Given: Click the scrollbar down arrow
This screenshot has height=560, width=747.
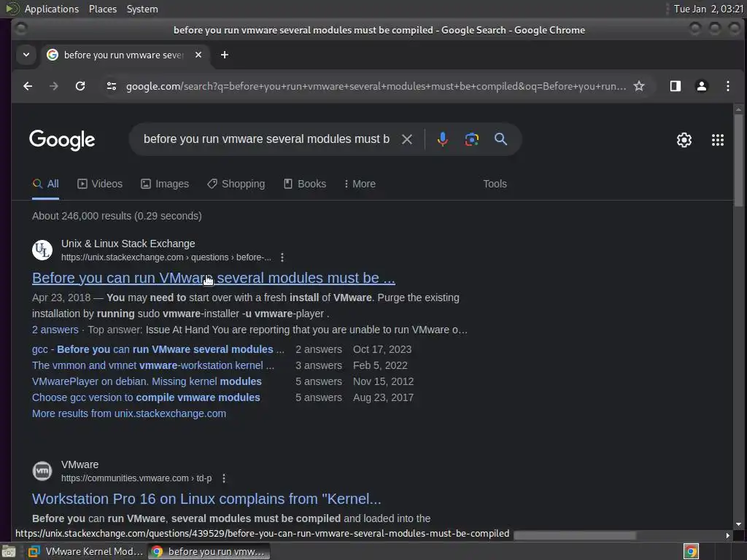Looking at the screenshot, I should click(x=738, y=524).
